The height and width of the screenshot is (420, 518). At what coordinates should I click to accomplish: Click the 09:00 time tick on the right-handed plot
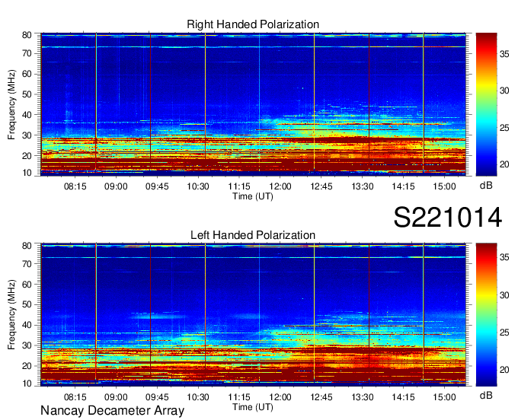pos(116,186)
